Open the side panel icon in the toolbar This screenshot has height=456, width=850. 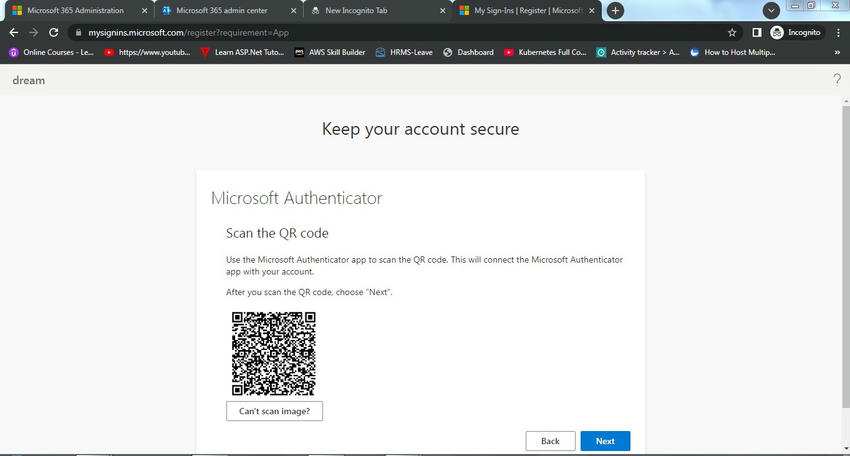point(757,33)
